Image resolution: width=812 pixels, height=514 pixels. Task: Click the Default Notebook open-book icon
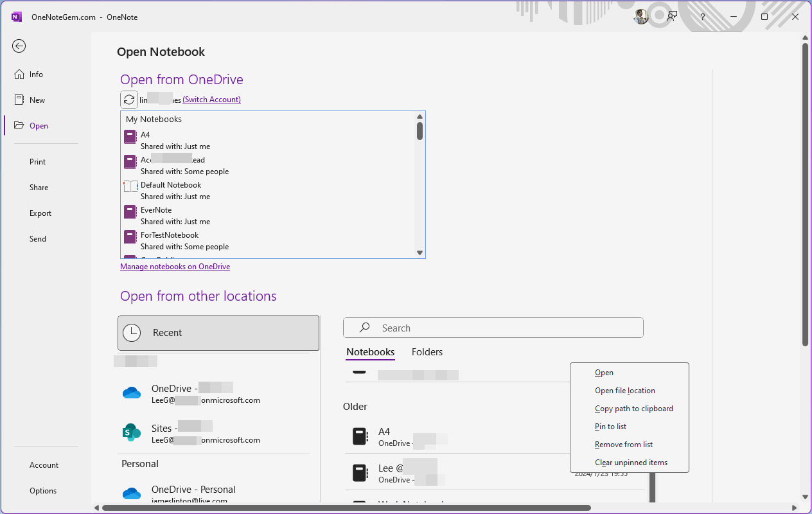click(130, 186)
